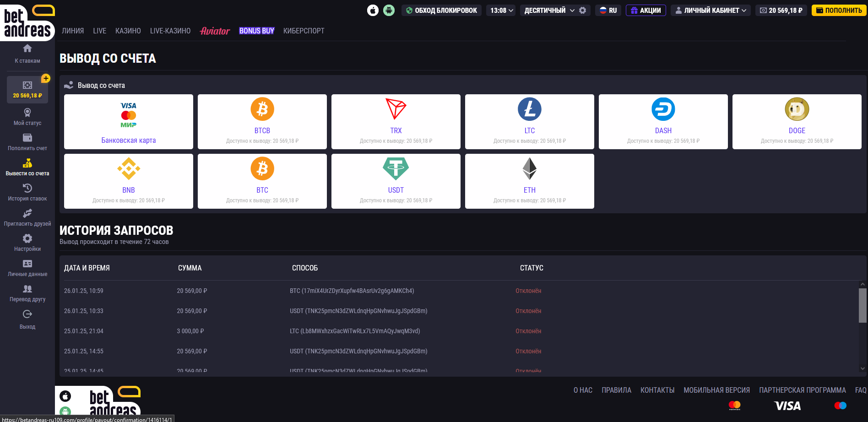Open КОНТАКТЫ footer link
868x422 pixels.
point(657,390)
